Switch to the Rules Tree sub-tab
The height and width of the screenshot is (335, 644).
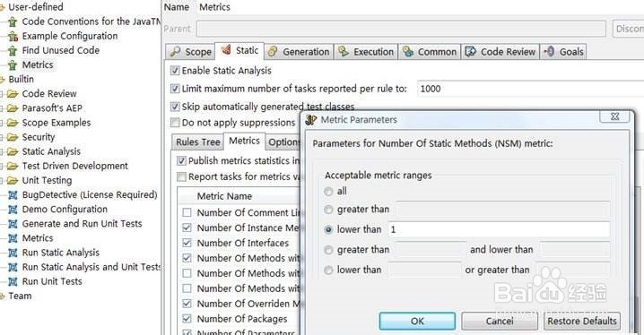197,142
